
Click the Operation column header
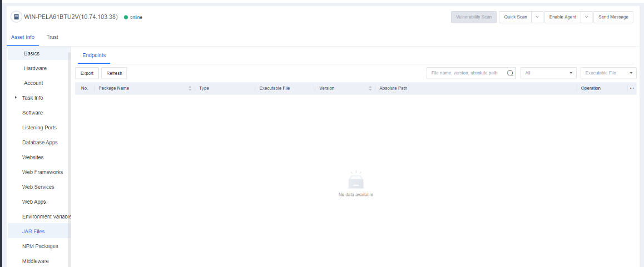point(591,88)
